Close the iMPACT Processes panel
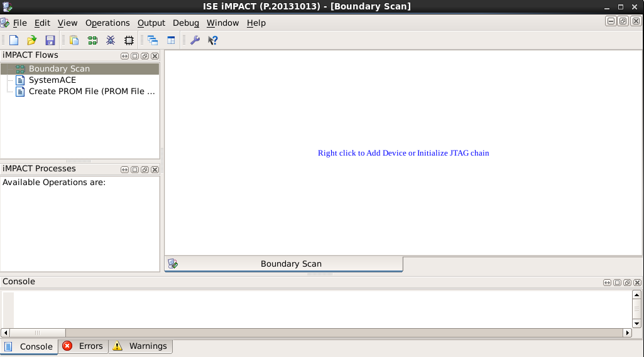The height and width of the screenshot is (357, 644). [155, 169]
